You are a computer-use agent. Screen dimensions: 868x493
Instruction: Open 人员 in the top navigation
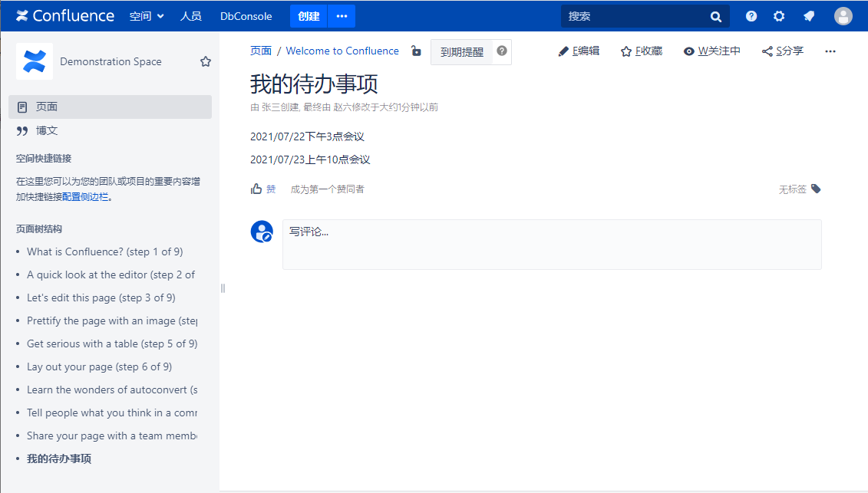click(x=190, y=16)
